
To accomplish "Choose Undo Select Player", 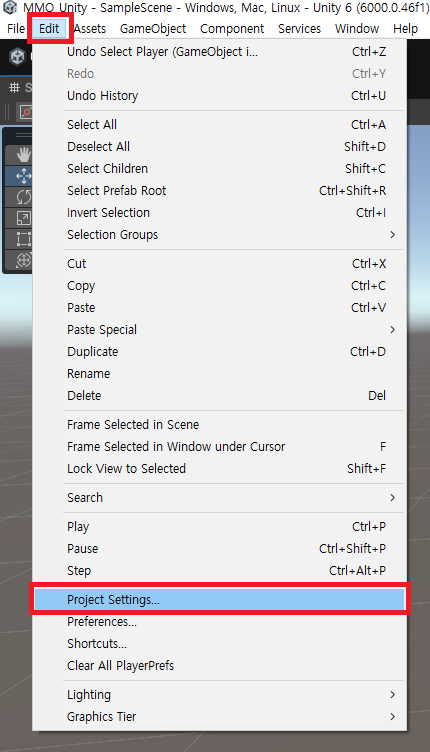I will click(x=220, y=52).
